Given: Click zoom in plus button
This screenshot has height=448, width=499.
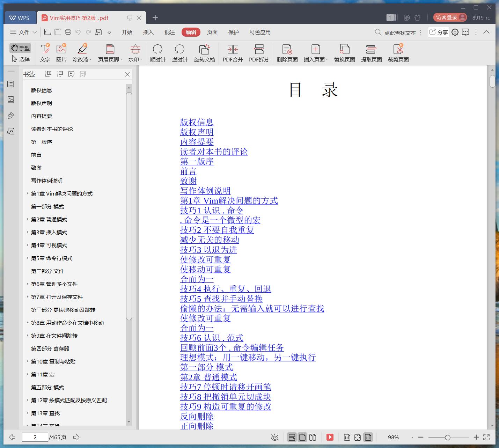Looking at the screenshot, I should pos(476,437).
